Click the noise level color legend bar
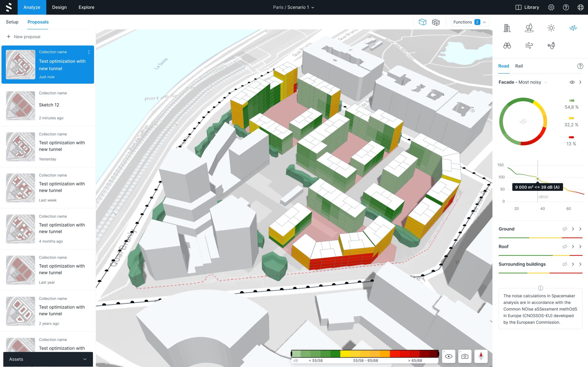 (x=365, y=354)
